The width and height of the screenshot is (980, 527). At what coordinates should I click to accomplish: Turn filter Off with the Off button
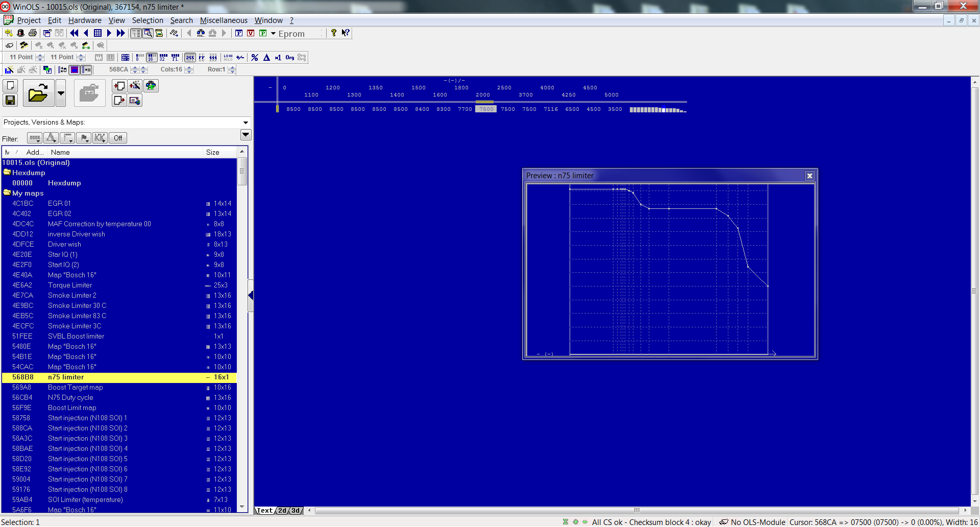click(118, 138)
